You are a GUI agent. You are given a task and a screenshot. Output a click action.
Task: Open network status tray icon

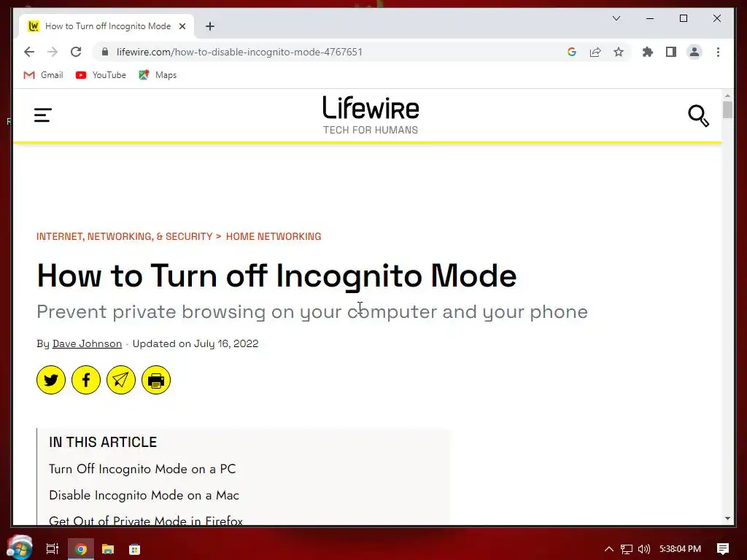(627, 549)
